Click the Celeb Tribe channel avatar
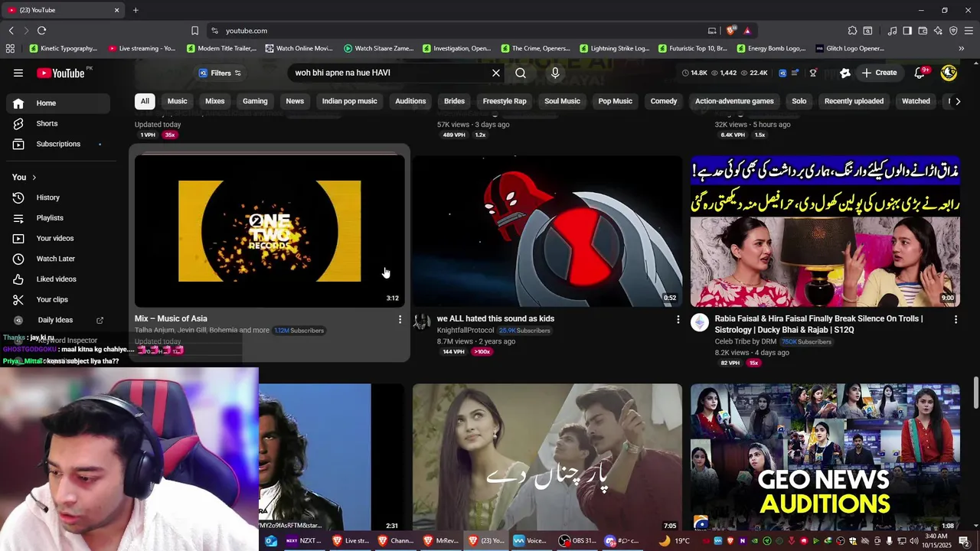This screenshot has width=980, height=551. click(700, 322)
